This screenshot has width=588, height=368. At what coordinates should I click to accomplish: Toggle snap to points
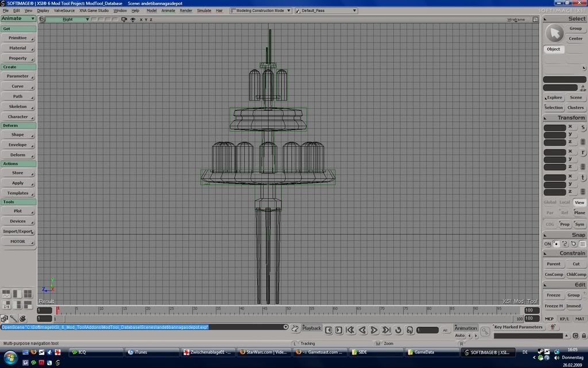556,244
